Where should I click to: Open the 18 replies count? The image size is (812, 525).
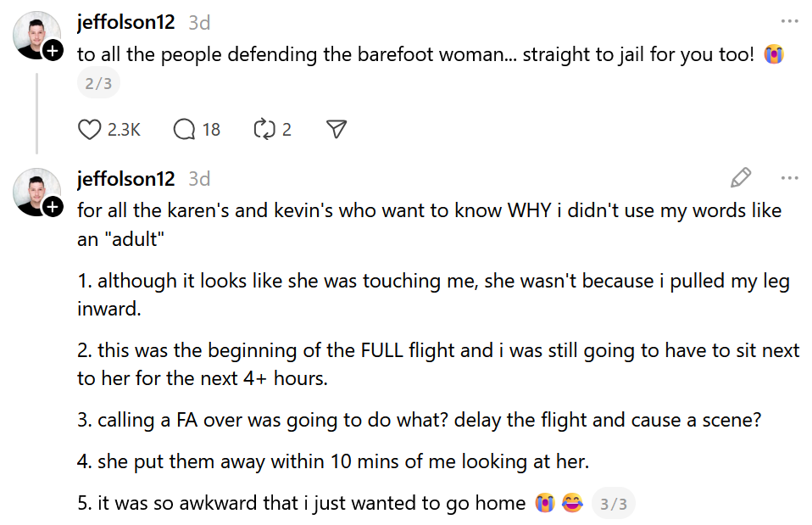pyautogui.click(x=210, y=129)
